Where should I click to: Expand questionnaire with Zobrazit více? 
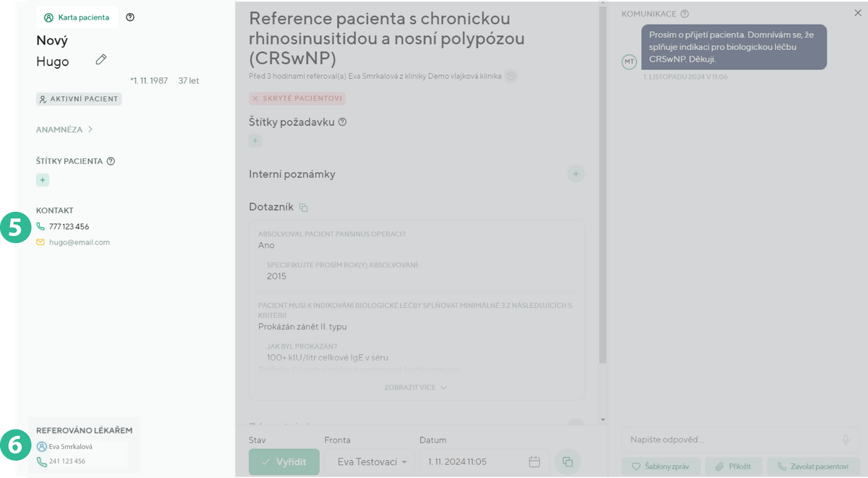pyautogui.click(x=416, y=388)
